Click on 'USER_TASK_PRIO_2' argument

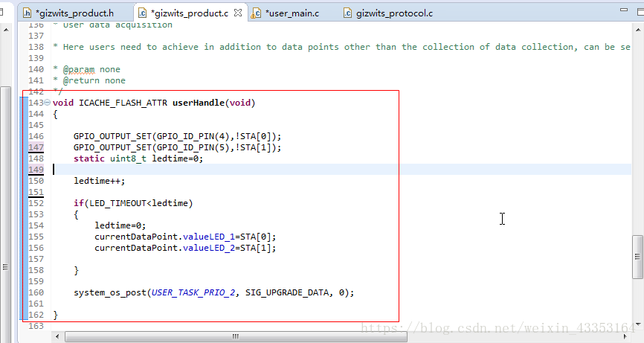(193, 293)
